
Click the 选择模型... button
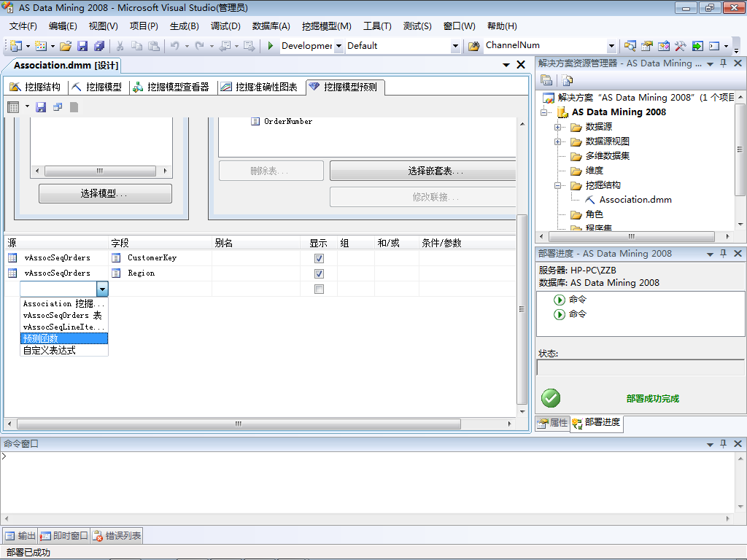[x=105, y=193]
